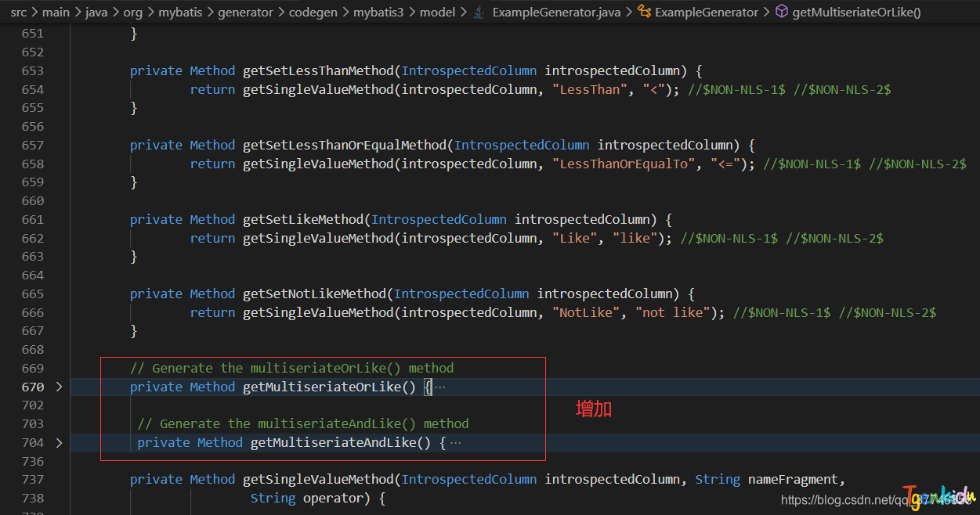The height and width of the screenshot is (515, 980).
Task: Click line number 669
Action: pos(33,368)
